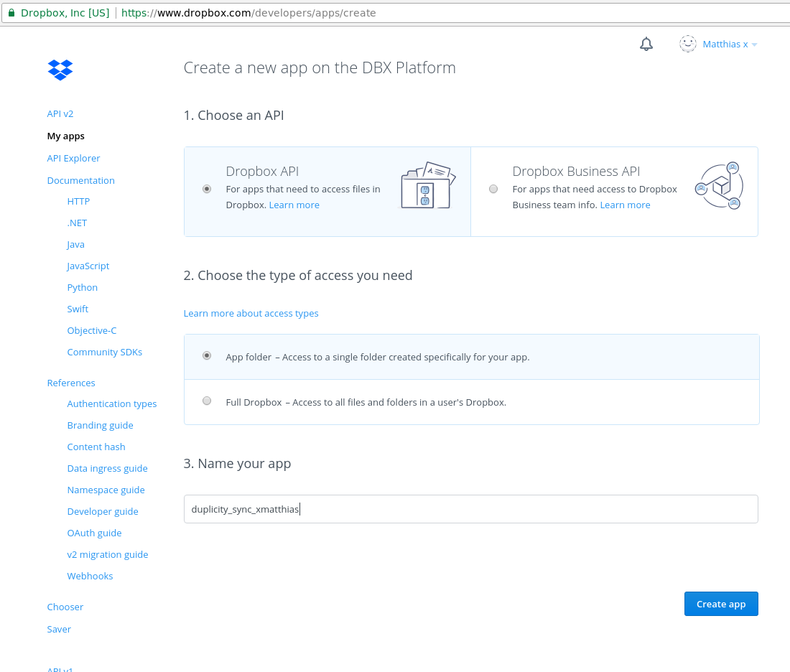Screen dimensions: 790x672
Task: Open Developer guide
Action: pyautogui.click(x=103, y=512)
